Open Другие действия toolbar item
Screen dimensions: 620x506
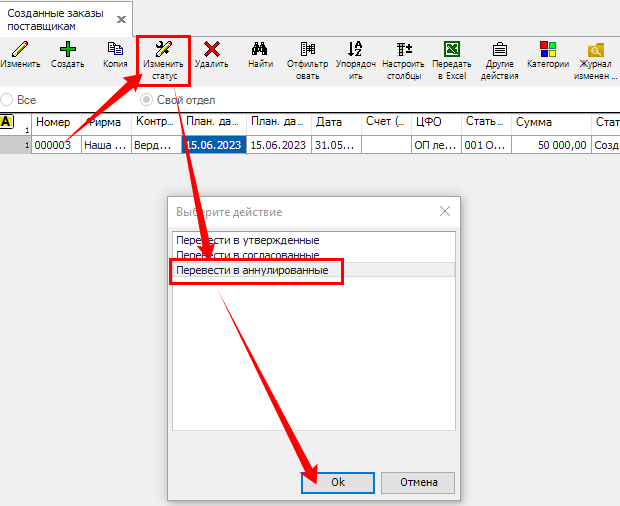pyautogui.click(x=499, y=50)
